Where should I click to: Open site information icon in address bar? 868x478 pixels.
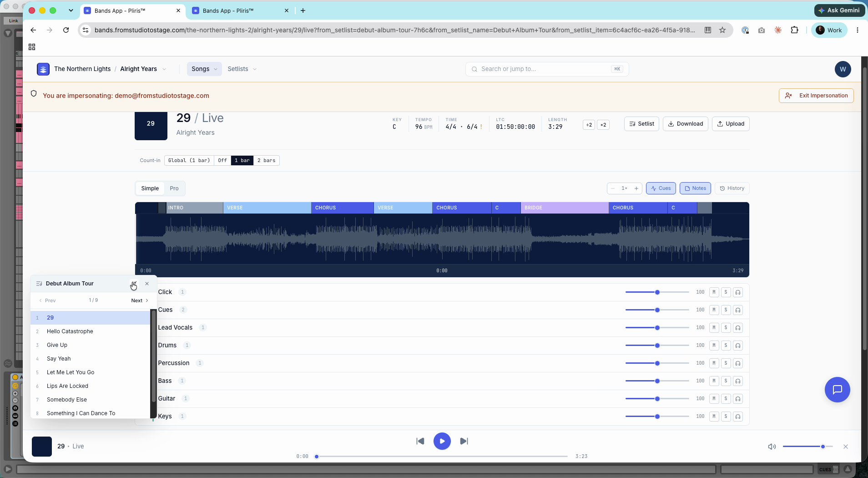86,30
